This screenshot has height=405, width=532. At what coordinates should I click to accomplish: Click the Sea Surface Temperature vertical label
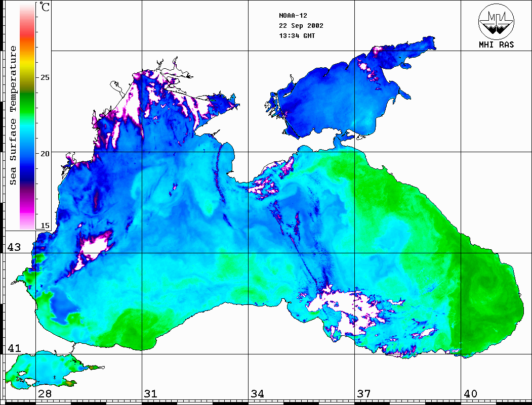[x=13, y=115]
